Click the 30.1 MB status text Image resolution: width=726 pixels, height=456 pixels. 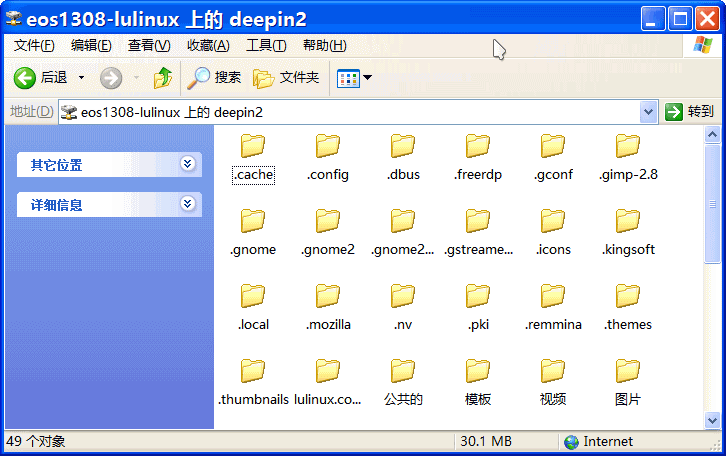click(x=486, y=441)
